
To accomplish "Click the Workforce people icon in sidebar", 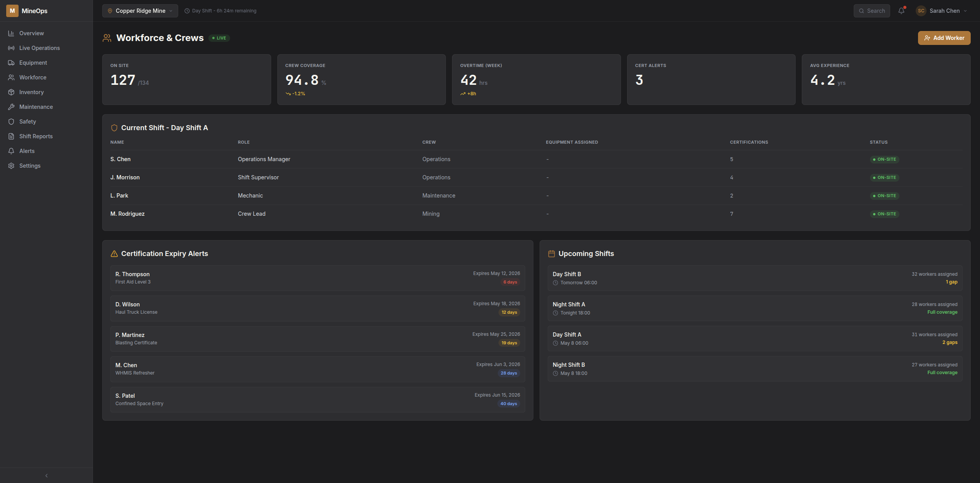I will [11, 77].
